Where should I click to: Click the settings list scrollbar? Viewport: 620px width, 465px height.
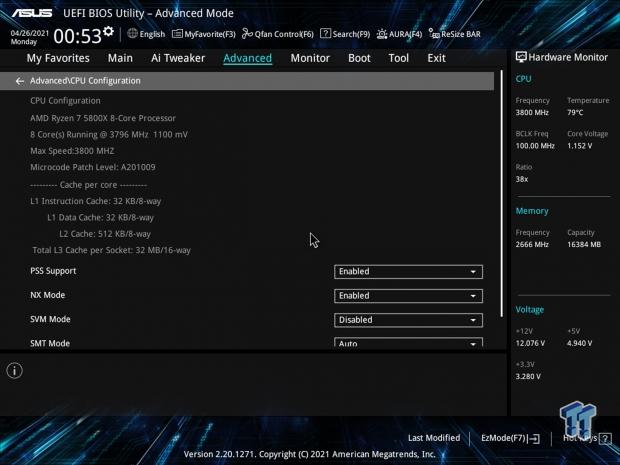click(502, 194)
